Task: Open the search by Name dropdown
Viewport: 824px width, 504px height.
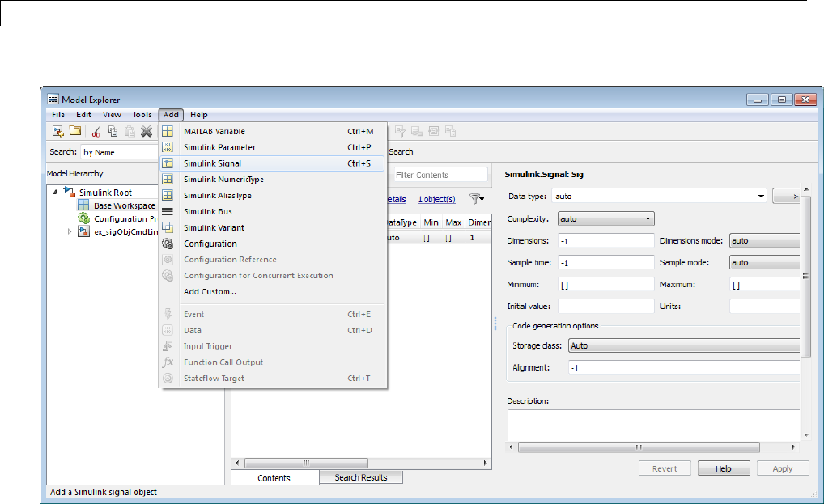Action: (120, 152)
